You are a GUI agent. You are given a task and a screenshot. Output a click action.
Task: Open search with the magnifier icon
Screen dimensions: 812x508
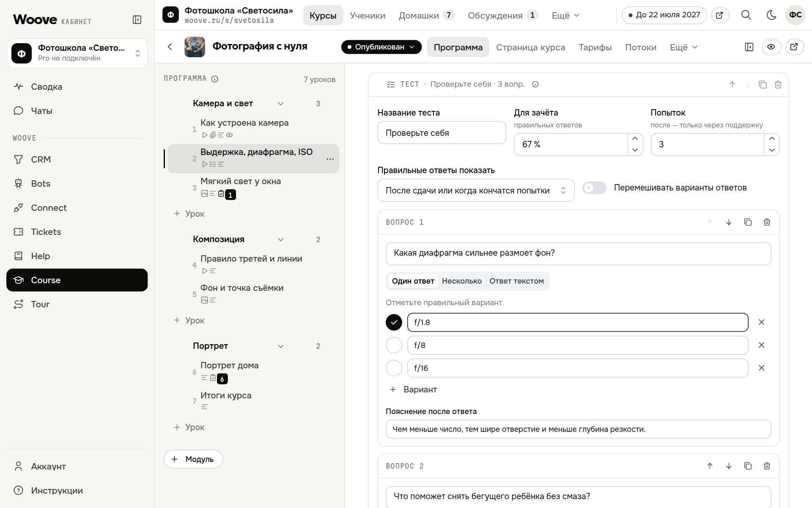click(746, 15)
